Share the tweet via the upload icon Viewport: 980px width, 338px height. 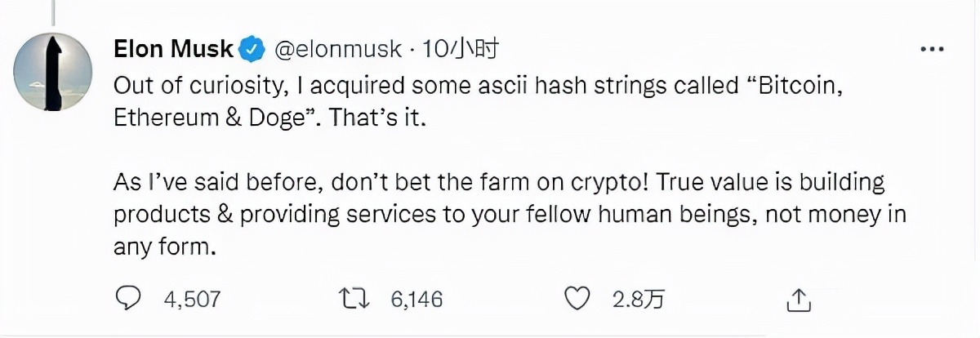797,300
